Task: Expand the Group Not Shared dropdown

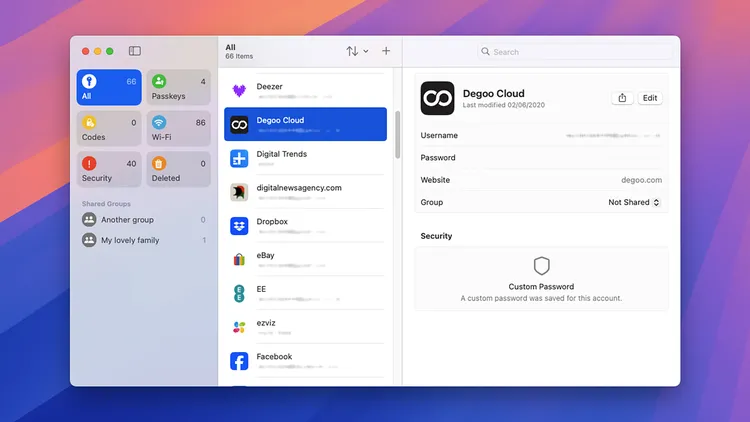Action: (x=634, y=202)
